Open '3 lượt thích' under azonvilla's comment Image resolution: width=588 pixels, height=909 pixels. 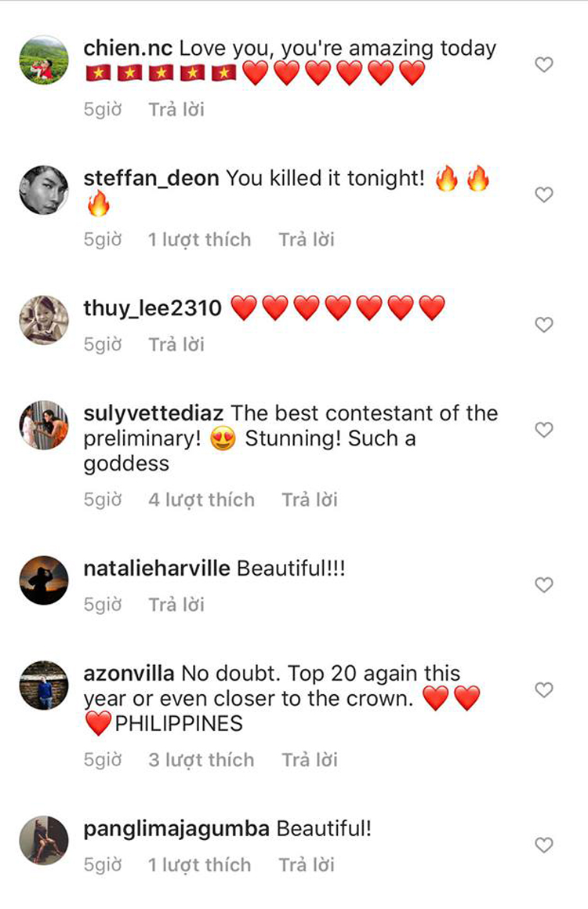[x=201, y=761]
